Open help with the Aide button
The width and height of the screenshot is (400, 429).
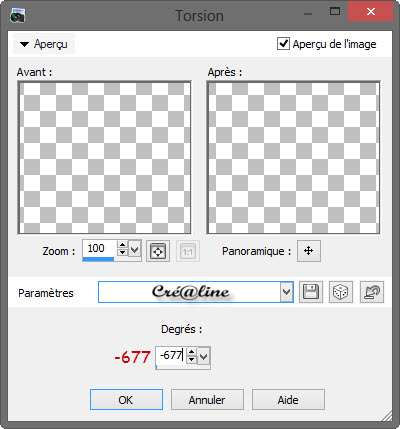288,399
